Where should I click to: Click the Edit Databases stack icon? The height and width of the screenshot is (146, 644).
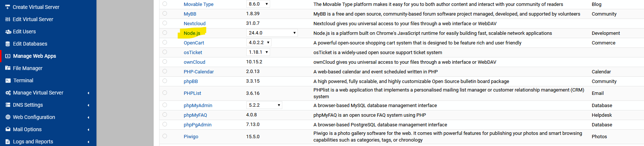8,44
